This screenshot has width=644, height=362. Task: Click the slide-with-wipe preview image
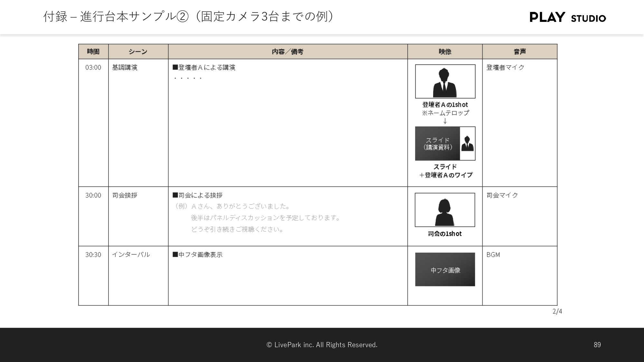(445, 144)
